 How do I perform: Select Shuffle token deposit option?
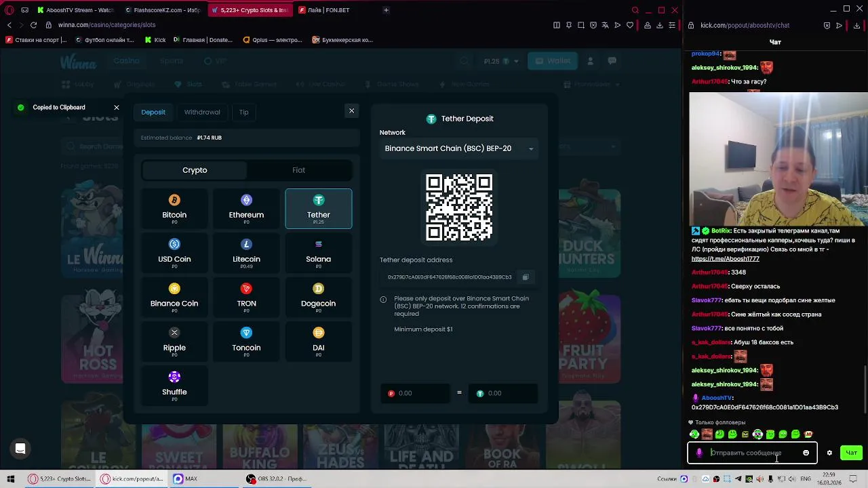click(174, 386)
